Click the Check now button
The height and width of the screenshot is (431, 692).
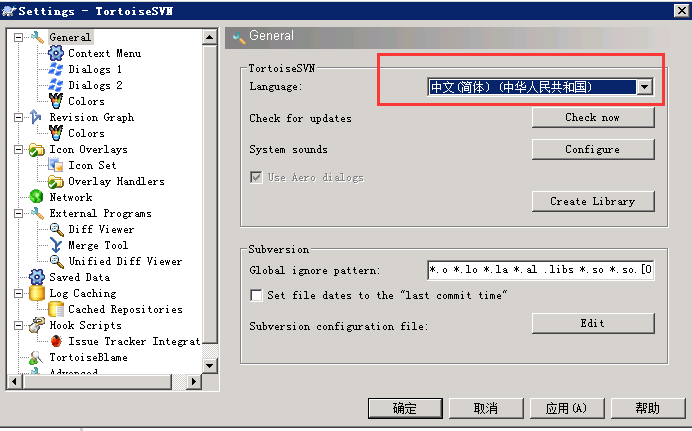tap(593, 117)
